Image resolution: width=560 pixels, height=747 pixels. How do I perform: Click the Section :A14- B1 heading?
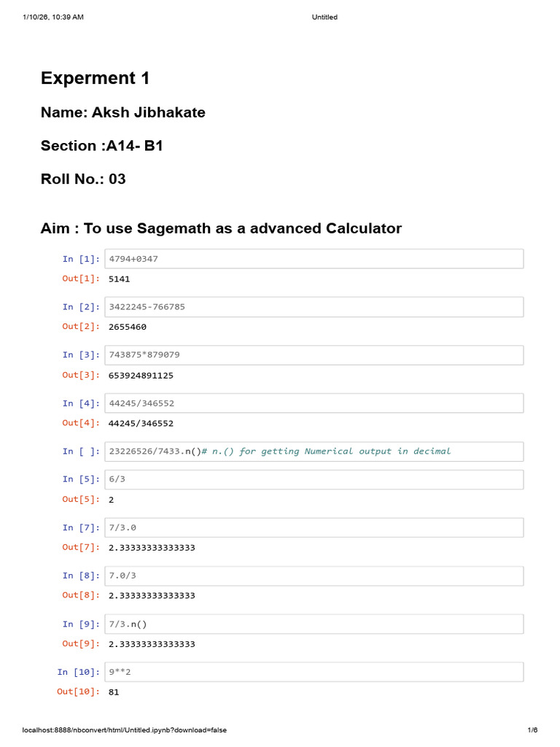pyautogui.click(x=102, y=146)
